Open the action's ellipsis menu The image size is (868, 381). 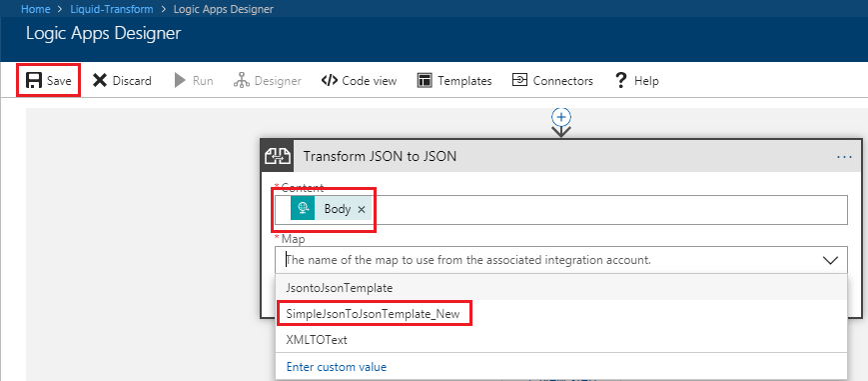844,157
